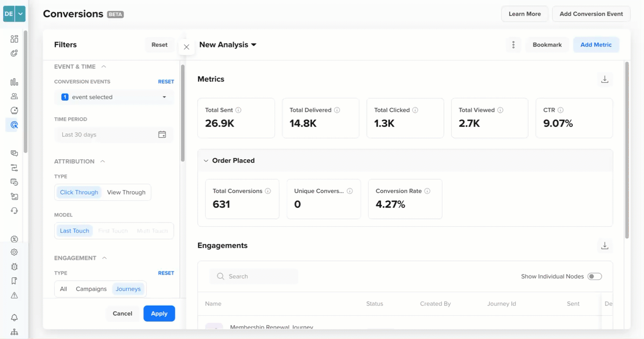Collapse the Attribution filter group
This screenshot has height=339, width=644.
point(103,161)
